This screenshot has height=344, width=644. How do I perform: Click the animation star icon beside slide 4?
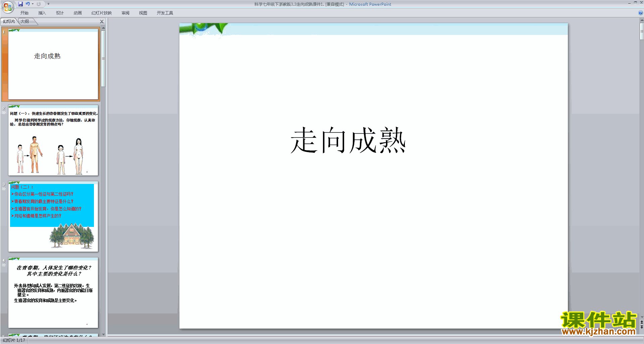click(x=4, y=265)
